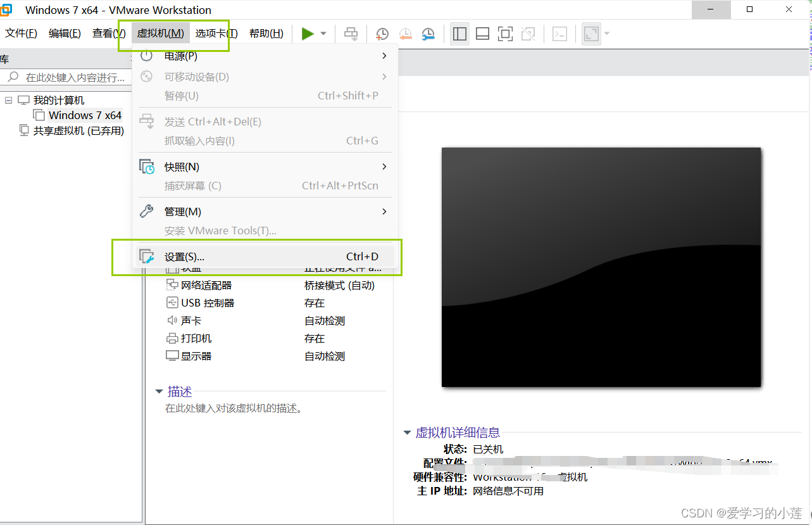Open the power options dropdown arrow
This screenshot has width=812, height=525.
[x=323, y=34]
